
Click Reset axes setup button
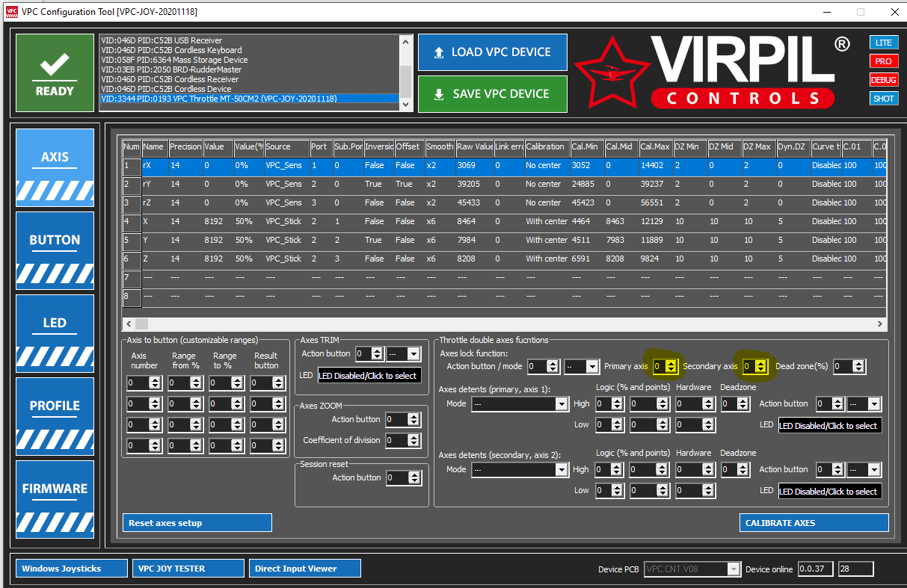(197, 523)
